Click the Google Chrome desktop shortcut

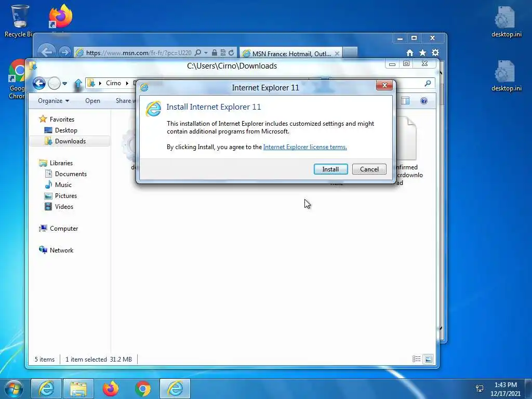(16, 79)
